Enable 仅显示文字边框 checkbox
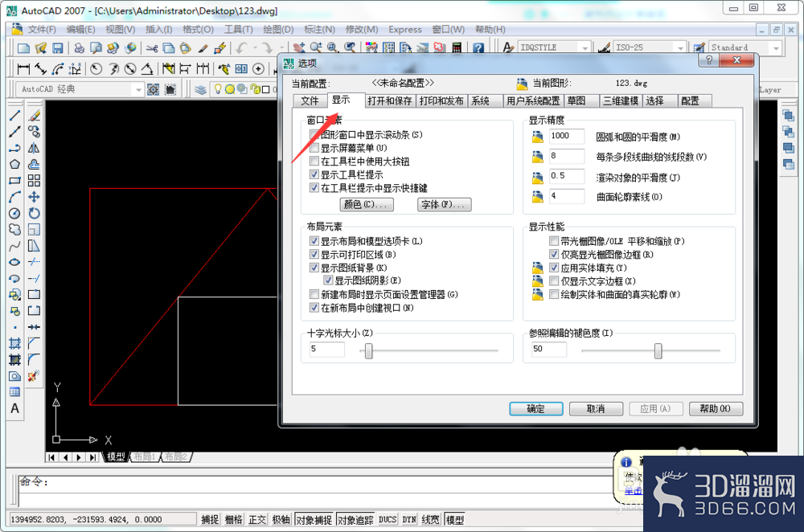This screenshot has width=804, height=532. [x=554, y=280]
